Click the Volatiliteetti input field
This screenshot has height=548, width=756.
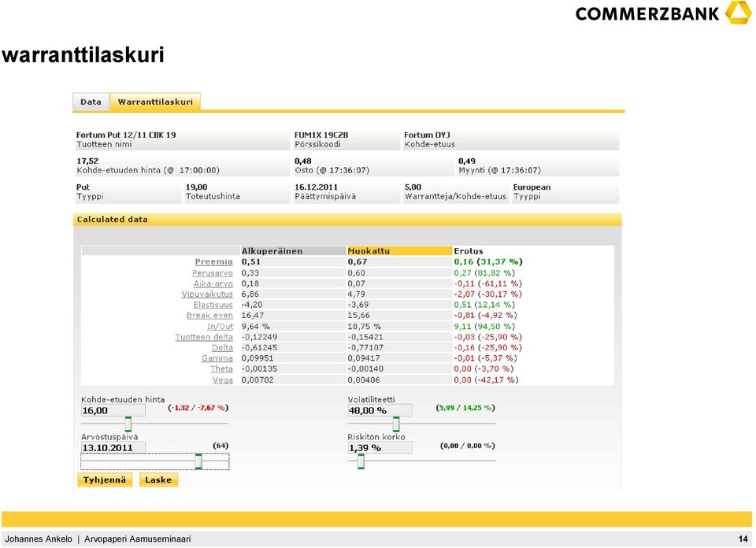(380, 411)
